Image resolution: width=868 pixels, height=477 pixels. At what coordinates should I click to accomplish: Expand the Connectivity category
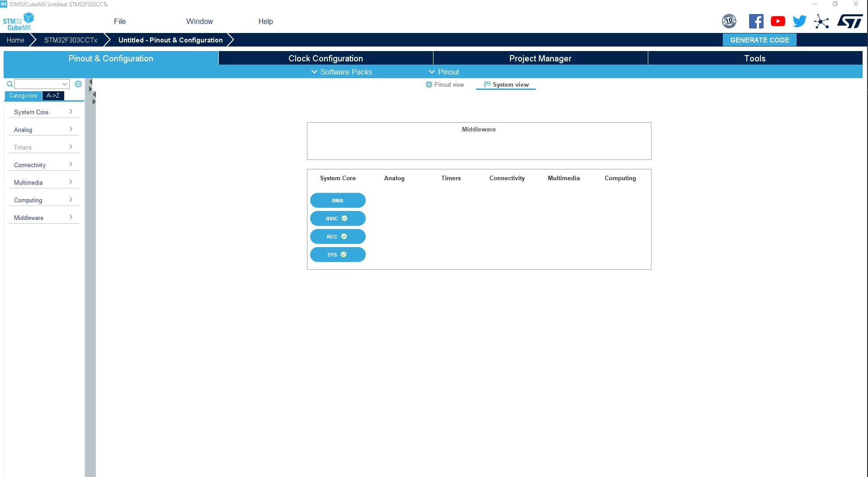(43, 165)
